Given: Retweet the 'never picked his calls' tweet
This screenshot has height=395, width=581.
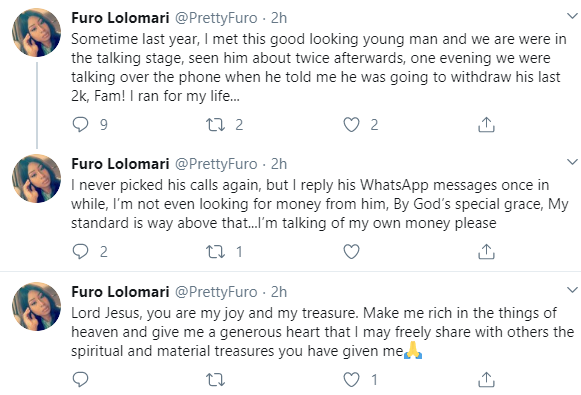Looking at the screenshot, I should tap(216, 252).
